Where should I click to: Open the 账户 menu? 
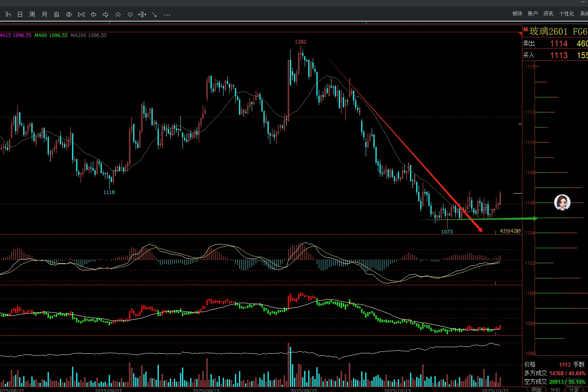(533, 13)
